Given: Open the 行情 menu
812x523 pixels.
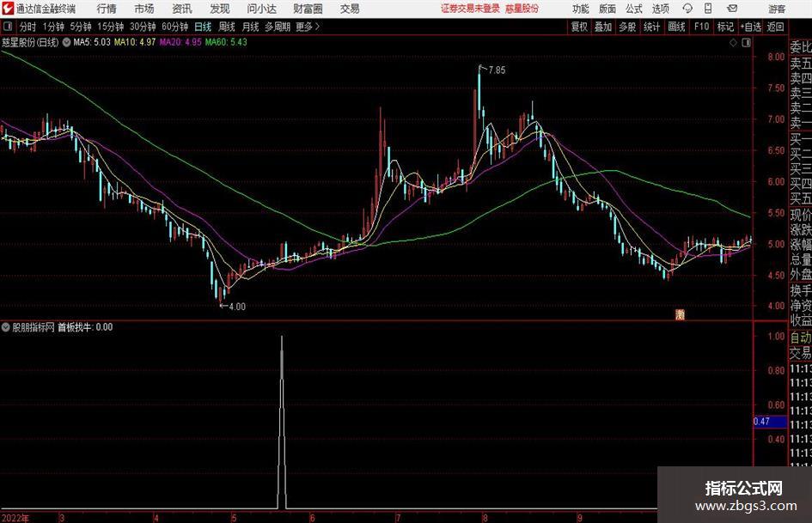Looking at the screenshot, I should (107, 9).
